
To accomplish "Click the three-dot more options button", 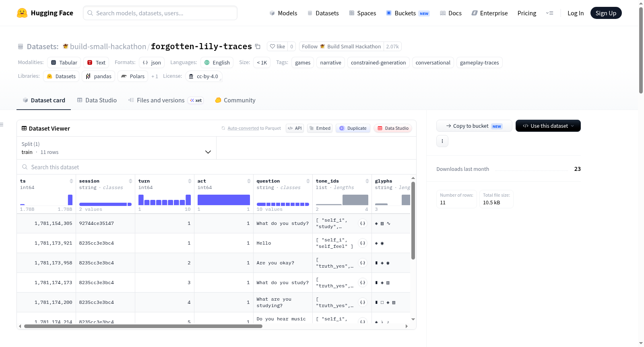I will click(442, 141).
